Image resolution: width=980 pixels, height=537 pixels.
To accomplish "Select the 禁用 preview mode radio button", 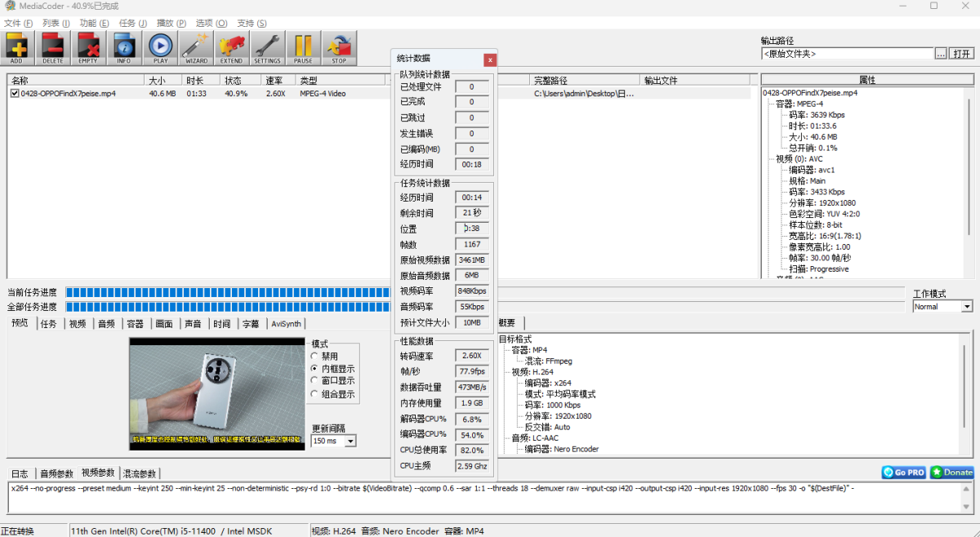I will pos(315,357).
